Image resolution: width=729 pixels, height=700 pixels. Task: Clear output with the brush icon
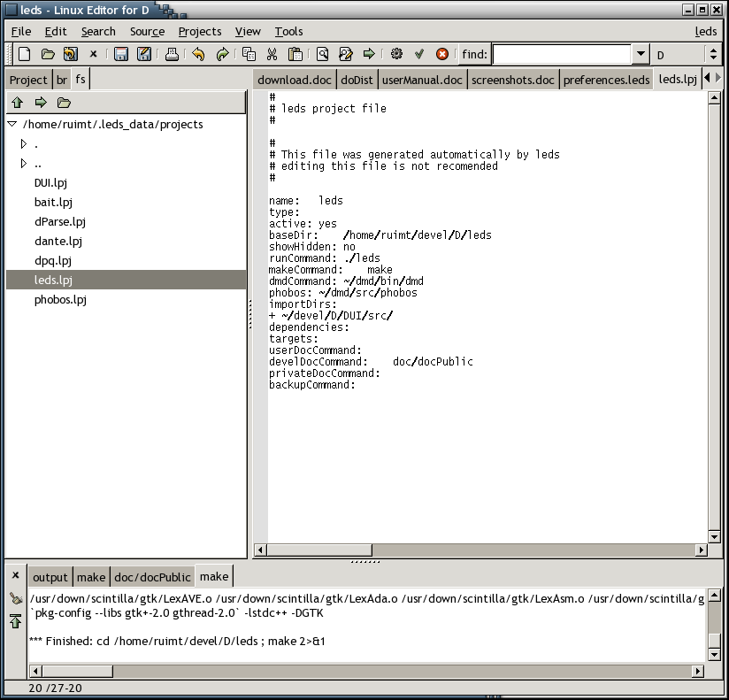[x=16, y=598]
